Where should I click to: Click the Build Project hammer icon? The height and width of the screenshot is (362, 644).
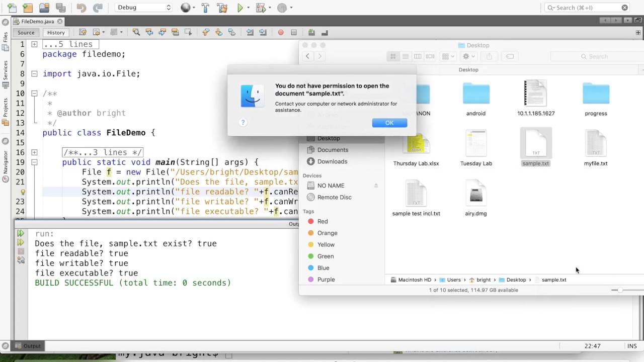tap(205, 8)
